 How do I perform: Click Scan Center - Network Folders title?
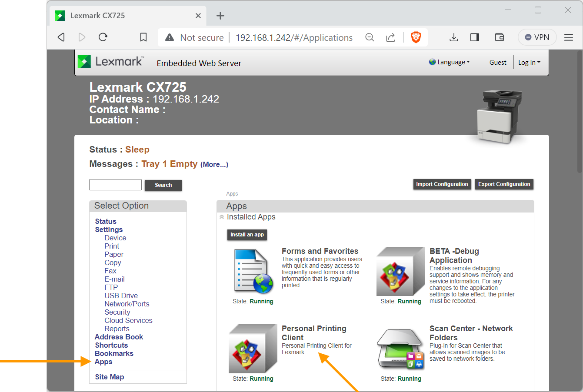coord(471,333)
